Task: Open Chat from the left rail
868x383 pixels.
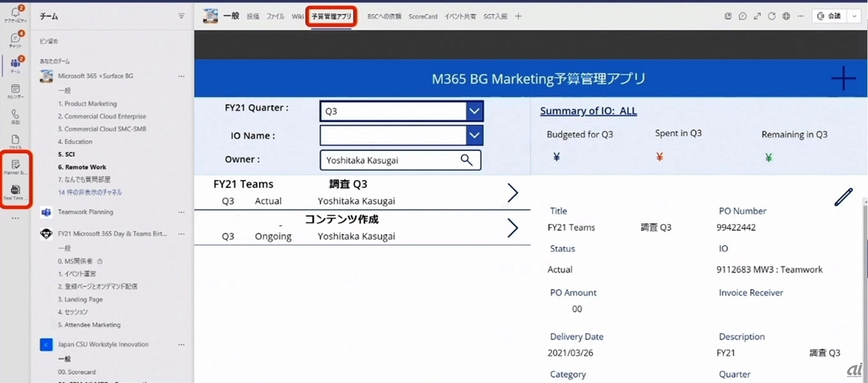Action: 15,39
